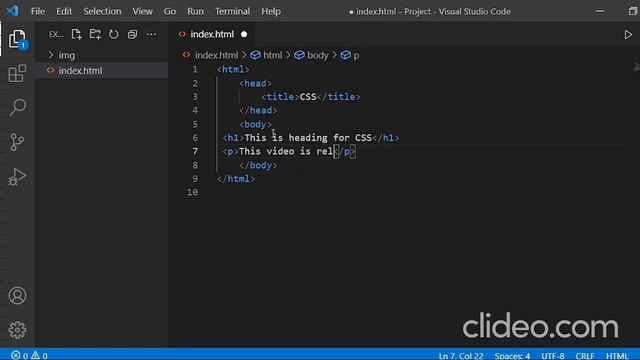
Task: Expand the img folder
Action: [x=101, y=55]
